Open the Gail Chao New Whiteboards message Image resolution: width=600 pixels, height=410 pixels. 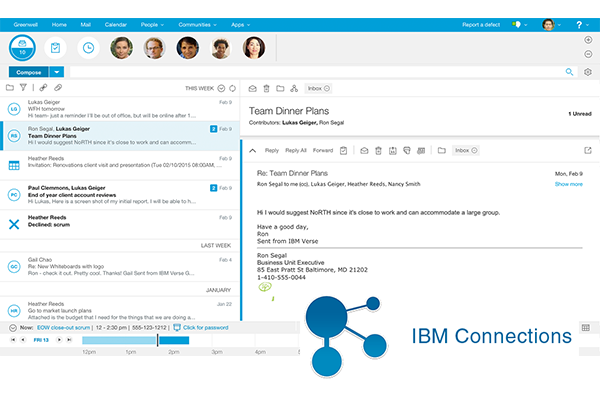point(120,266)
